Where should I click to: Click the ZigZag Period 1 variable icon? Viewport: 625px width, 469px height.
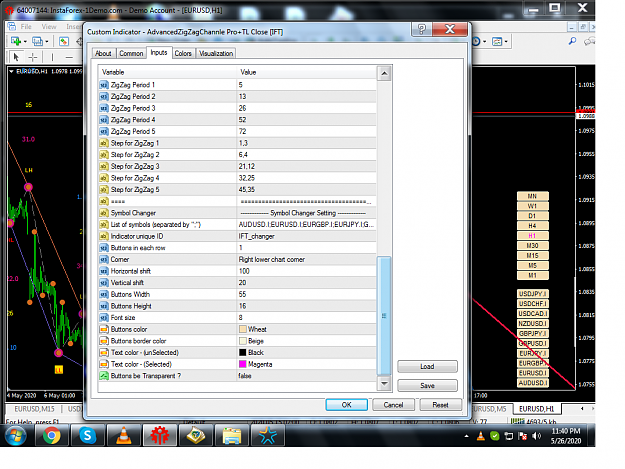click(104, 85)
